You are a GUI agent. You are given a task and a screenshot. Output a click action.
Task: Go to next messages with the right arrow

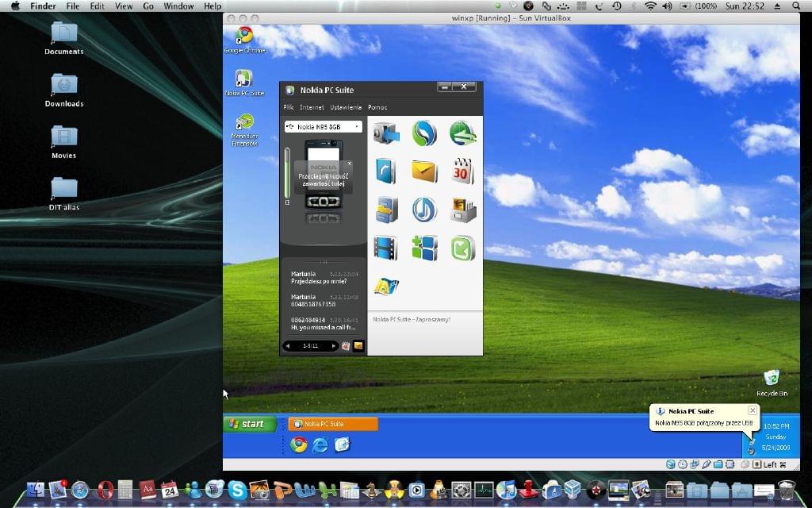point(334,346)
